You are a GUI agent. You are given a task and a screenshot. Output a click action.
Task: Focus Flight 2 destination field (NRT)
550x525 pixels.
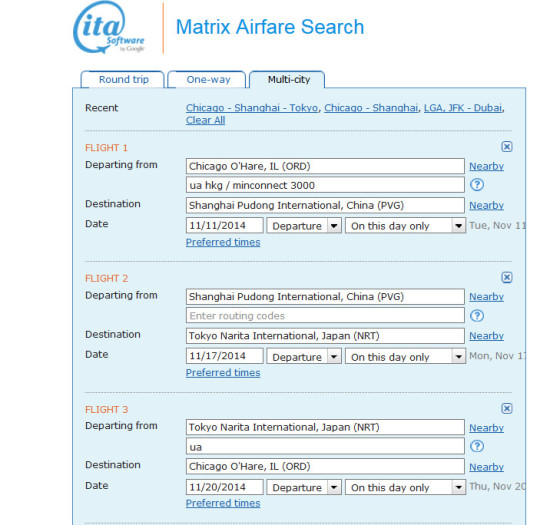pos(325,336)
